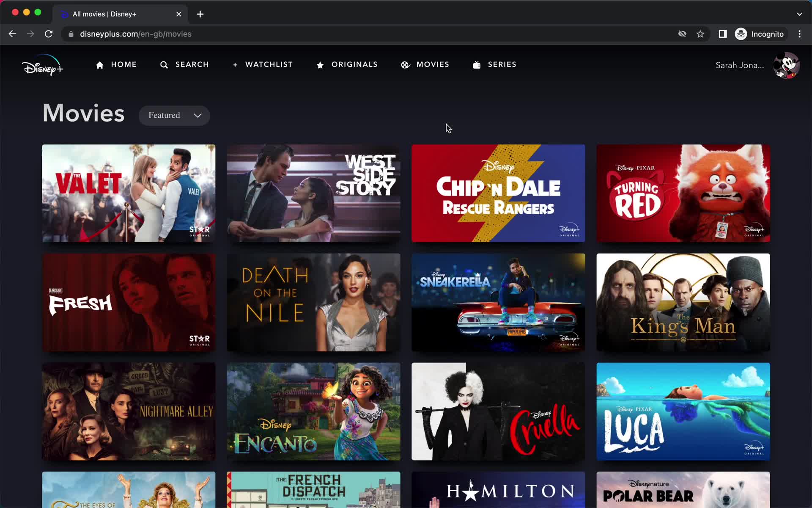Click the Series bag icon
This screenshot has height=508, width=812.
click(477, 64)
